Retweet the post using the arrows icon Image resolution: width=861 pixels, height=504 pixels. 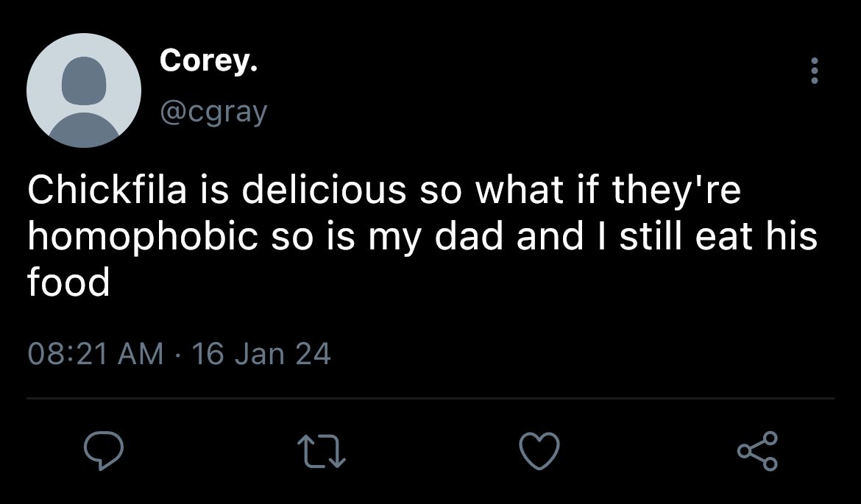pyautogui.click(x=322, y=451)
